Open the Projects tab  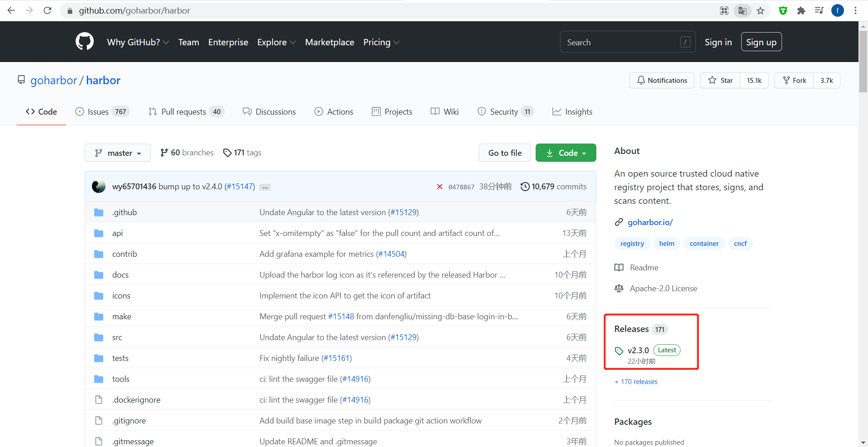pyautogui.click(x=392, y=111)
